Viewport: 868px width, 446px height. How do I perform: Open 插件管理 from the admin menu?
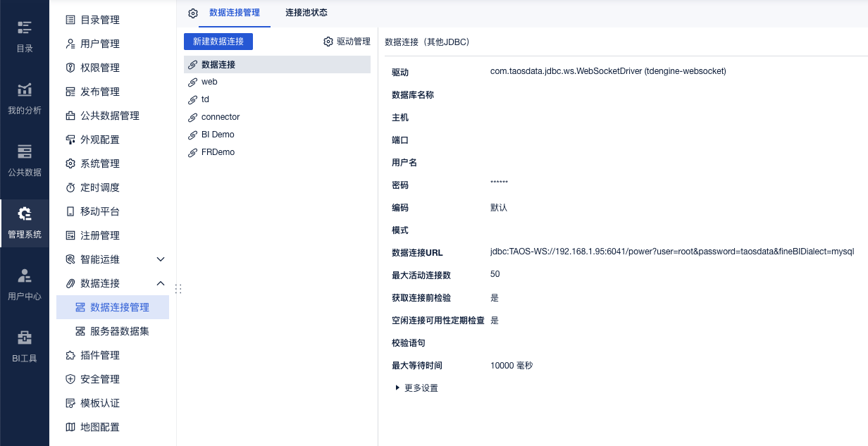tap(99, 355)
